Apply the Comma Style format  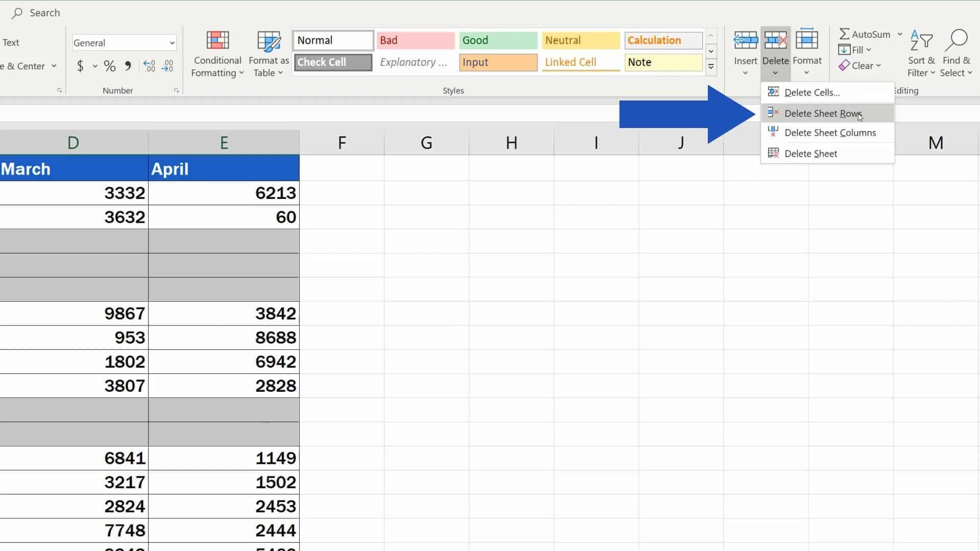[128, 66]
